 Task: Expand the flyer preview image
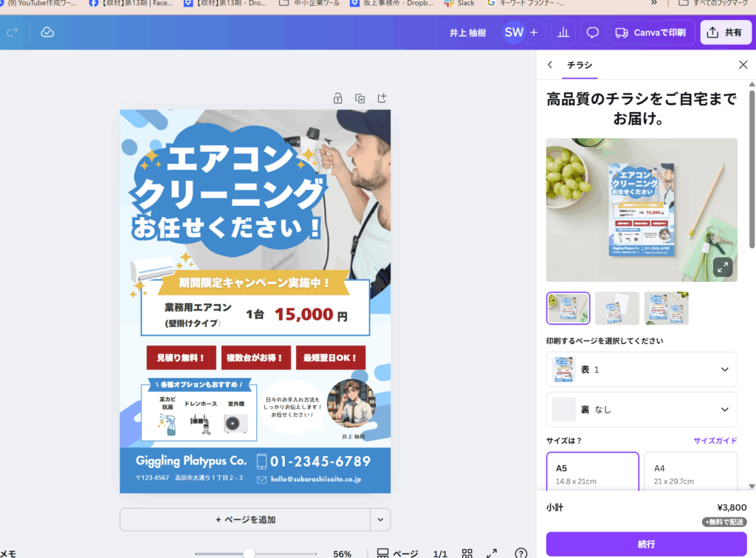(722, 267)
